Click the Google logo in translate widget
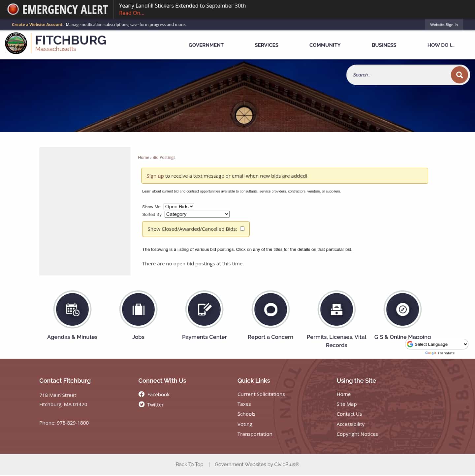Image resolution: width=475 pixels, height=476 pixels. (410, 344)
